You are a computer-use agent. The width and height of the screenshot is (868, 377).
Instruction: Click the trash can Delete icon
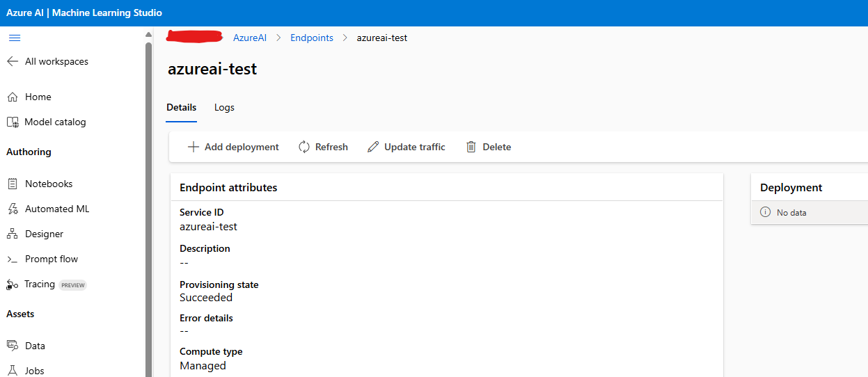click(471, 147)
